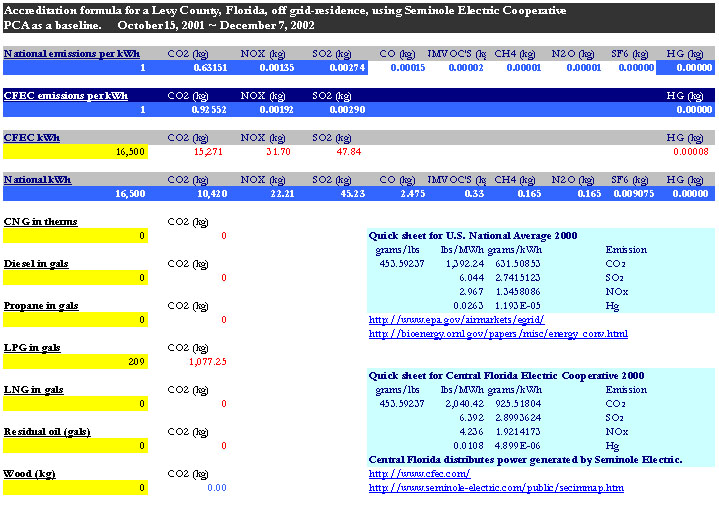The height and width of the screenshot is (515, 719).
Task: Select the Diesel in gals yellow input
Action: (75, 278)
